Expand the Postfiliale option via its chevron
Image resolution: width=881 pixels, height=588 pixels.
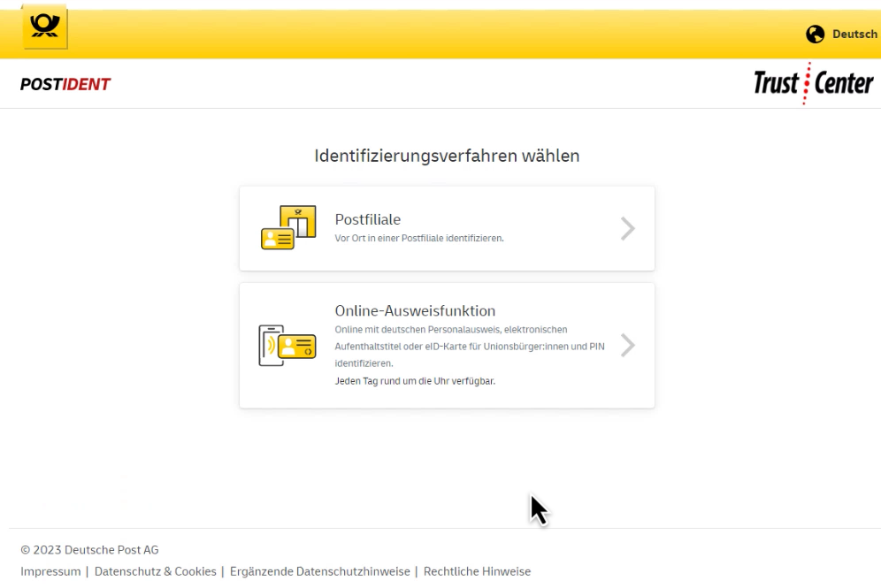pos(627,228)
